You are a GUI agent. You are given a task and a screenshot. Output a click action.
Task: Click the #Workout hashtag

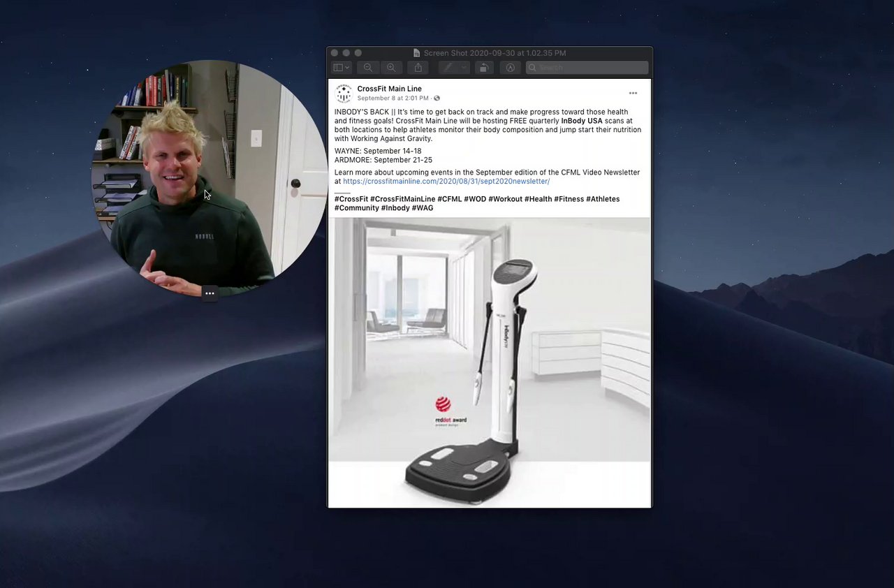click(x=506, y=199)
